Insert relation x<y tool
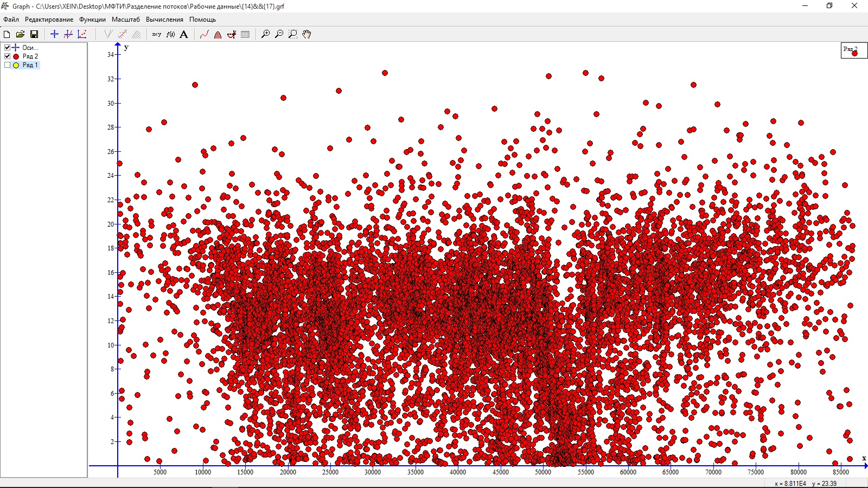Image resolution: width=868 pixels, height=488 pixels. click(x=157, y=34)
